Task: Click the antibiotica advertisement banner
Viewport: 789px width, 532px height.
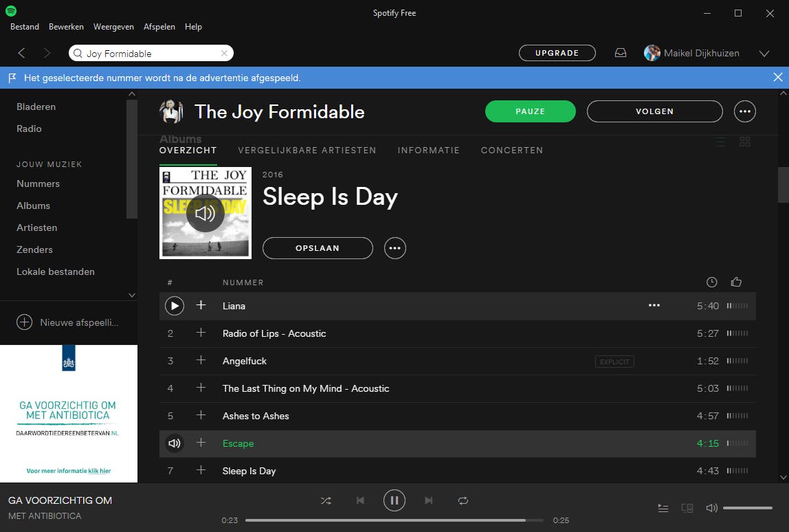Action: (x=69, y=414)
